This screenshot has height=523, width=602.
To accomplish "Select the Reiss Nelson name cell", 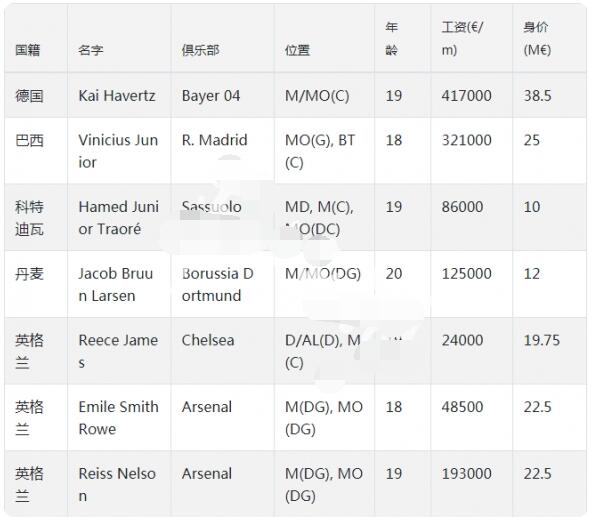I will point(117,484).
